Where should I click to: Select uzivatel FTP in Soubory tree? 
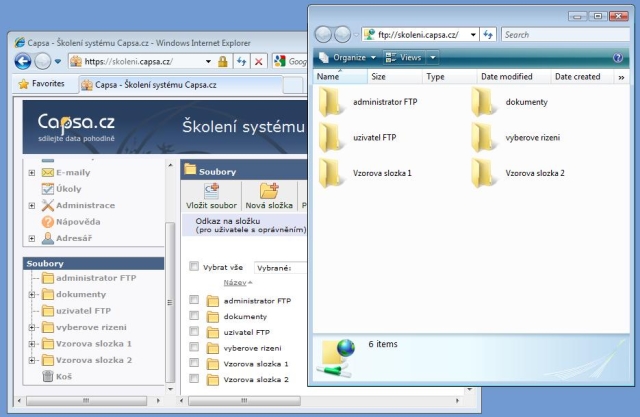pyautogui.click(x=83, y=311)
